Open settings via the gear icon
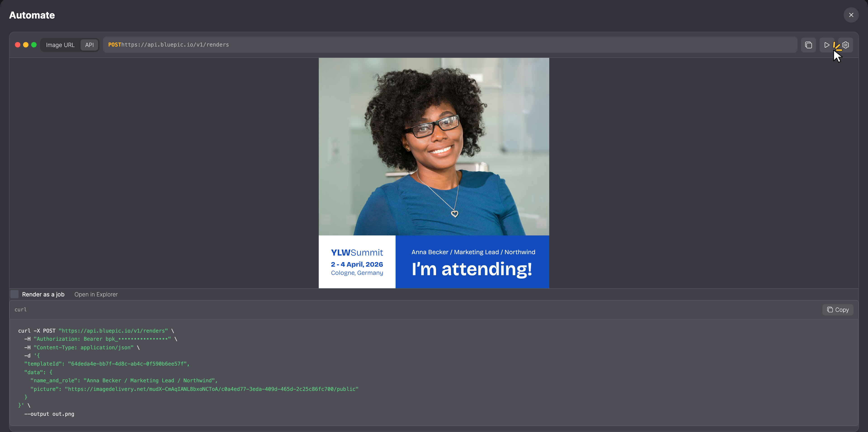 (x=845, y=45)
